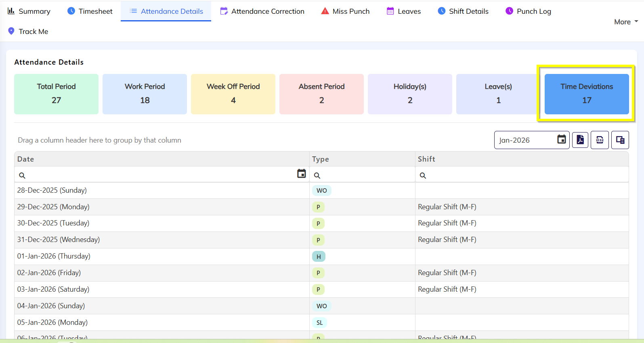Open the Summary tab

coord(29,11)
